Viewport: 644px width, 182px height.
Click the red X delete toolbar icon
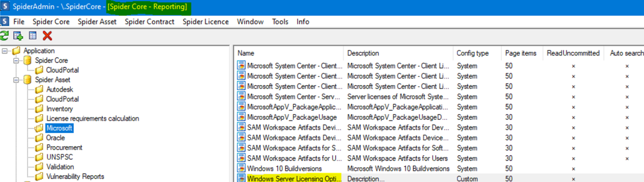click(47, 36)
